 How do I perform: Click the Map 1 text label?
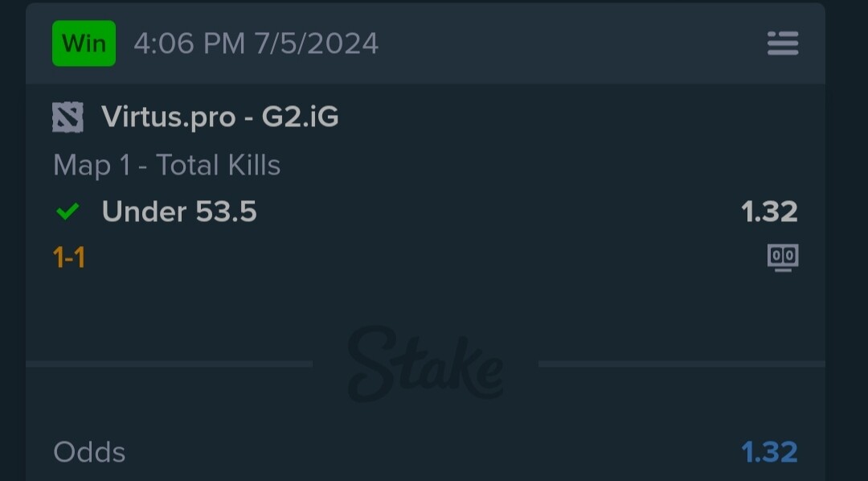click(92, 165)
